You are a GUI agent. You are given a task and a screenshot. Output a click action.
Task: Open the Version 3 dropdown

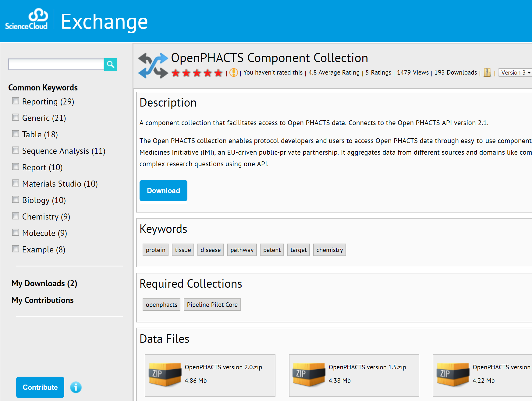516,72
